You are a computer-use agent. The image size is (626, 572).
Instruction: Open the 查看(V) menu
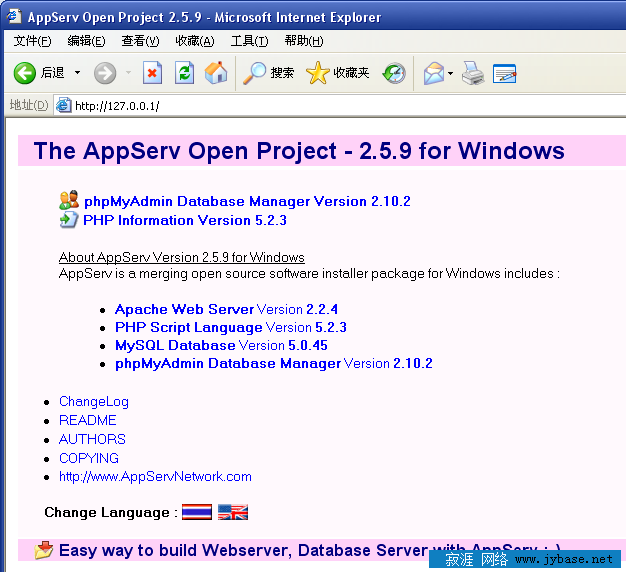coord(140,41)
